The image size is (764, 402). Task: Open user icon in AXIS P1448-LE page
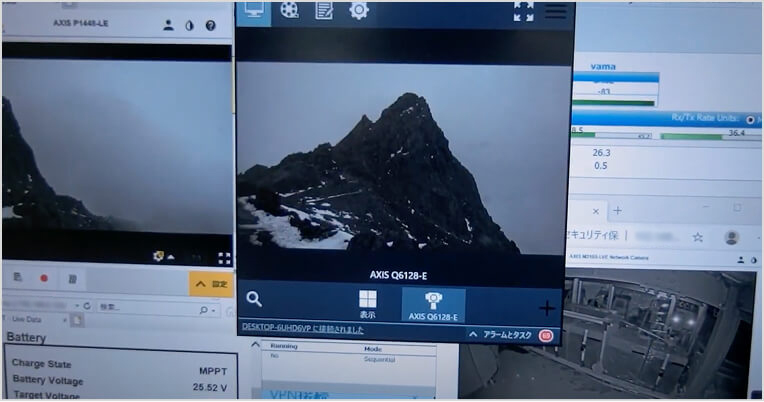[x=169, y=25]
